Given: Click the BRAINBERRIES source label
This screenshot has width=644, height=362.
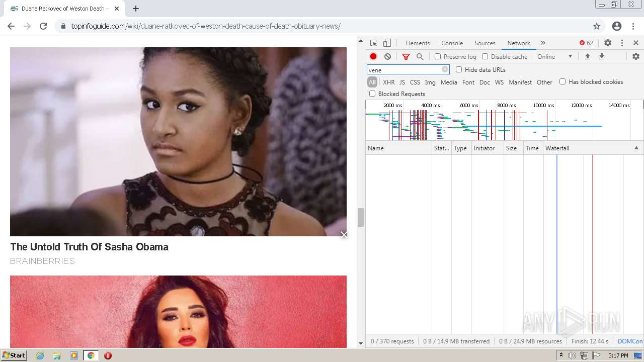Looking at the screenshot, I should (x=42, y=261).
